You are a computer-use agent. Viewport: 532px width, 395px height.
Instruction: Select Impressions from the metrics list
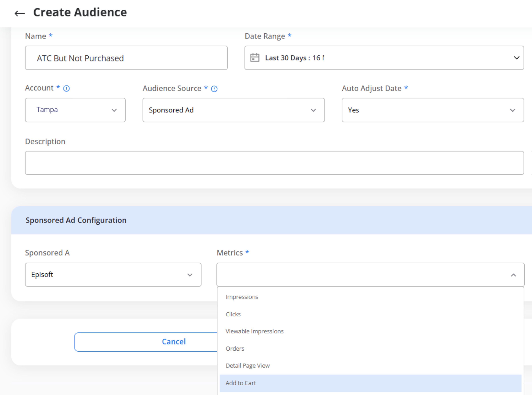click(x=242, y=297)
